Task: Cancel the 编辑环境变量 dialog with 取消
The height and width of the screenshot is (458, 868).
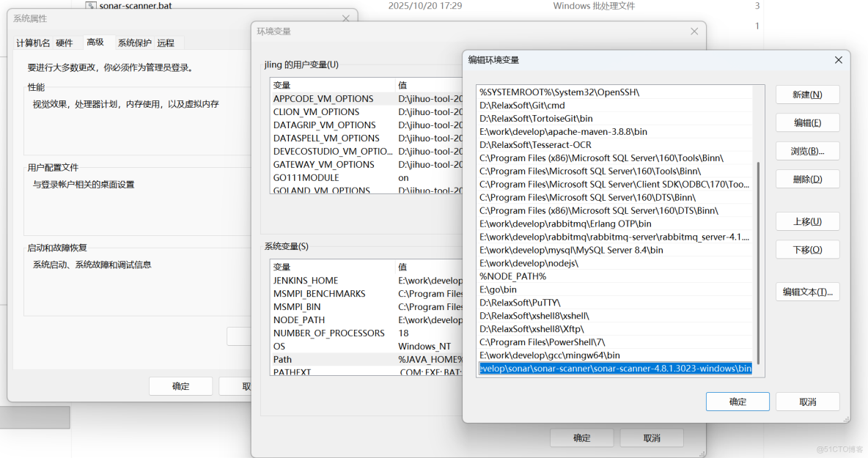Action: click(807, 401)
